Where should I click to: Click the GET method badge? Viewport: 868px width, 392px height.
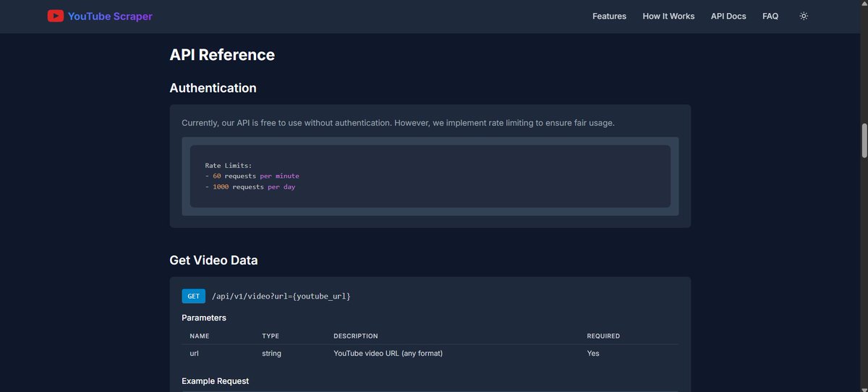point(194,296)
